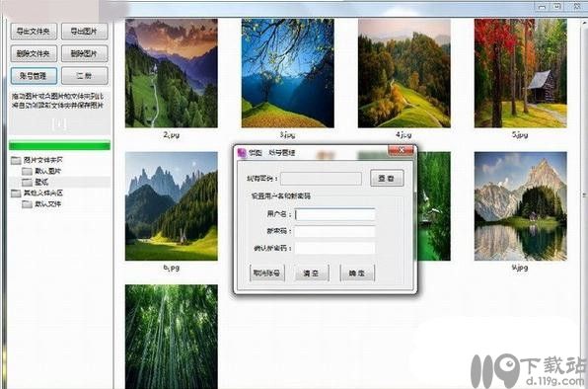Click the 现有账号 existing account field
This screenshot has height=389, width=588.
click(321, 179)
